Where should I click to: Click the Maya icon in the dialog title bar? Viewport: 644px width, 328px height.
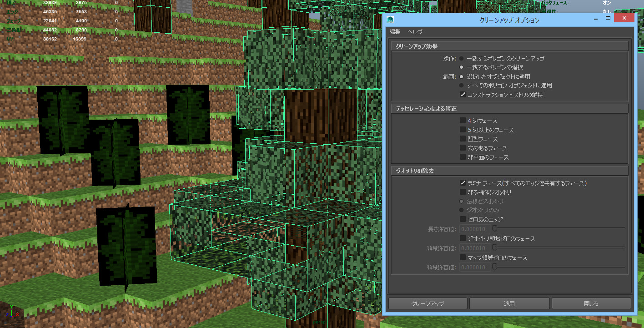tap(390, 19)
